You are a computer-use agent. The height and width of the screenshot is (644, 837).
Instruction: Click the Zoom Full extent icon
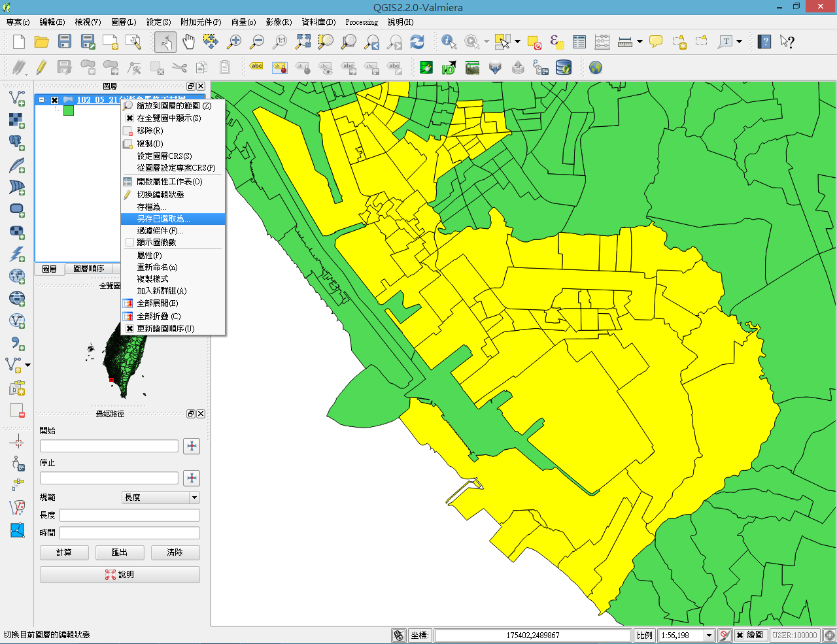coord(303,42)
